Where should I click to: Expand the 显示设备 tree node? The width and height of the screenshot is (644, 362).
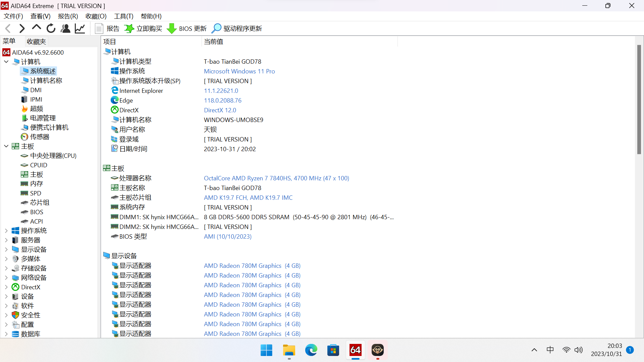tap(6, 249)
